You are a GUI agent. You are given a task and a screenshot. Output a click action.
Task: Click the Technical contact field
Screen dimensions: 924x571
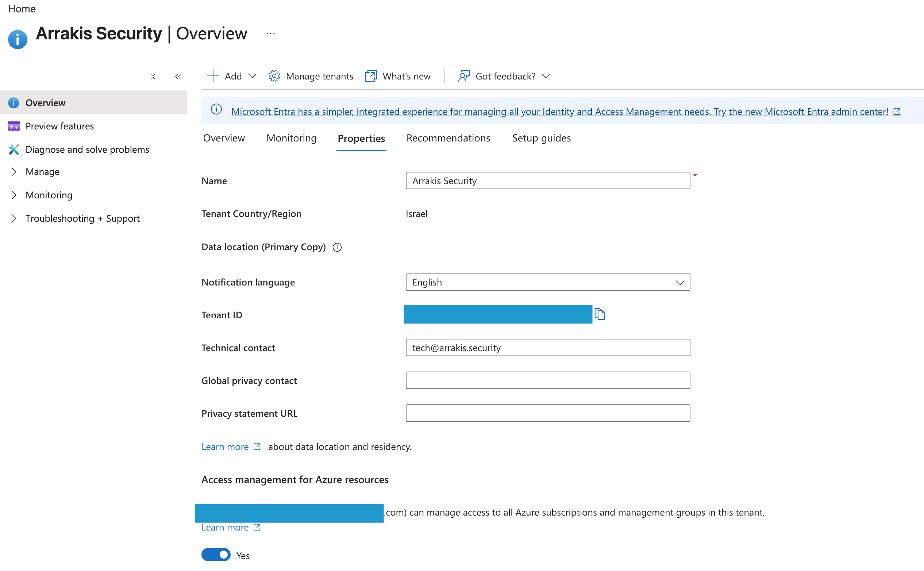548,347
